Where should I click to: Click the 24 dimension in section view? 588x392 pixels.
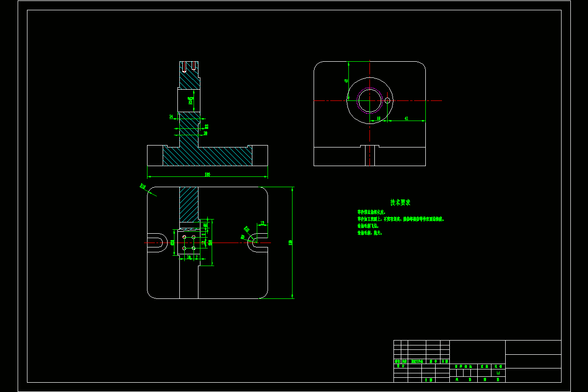(171, 117)
